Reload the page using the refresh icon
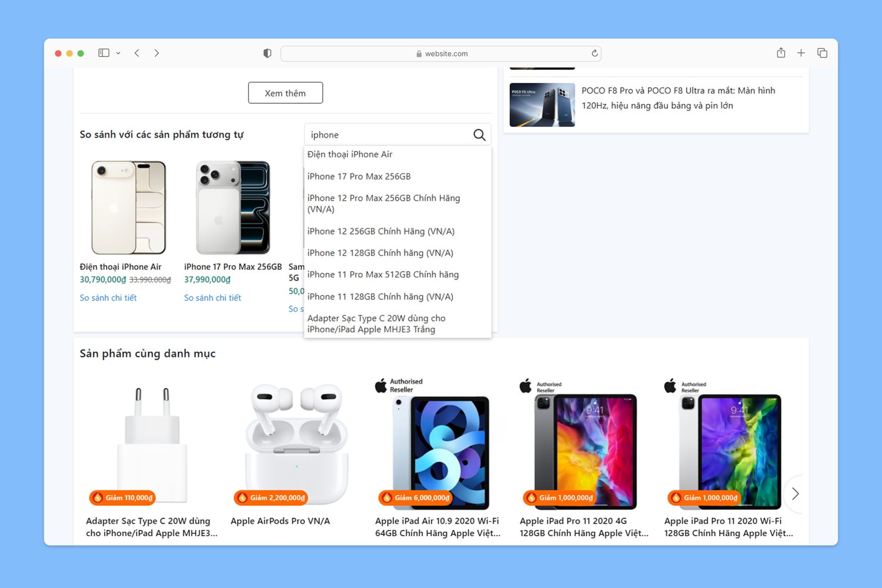 click(594, 54)
